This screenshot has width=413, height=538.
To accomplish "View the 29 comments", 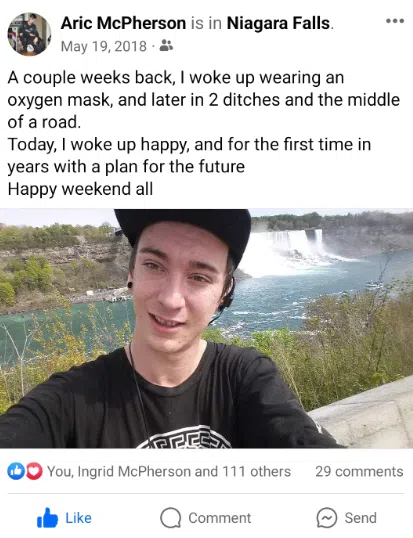I will [359, 471].
